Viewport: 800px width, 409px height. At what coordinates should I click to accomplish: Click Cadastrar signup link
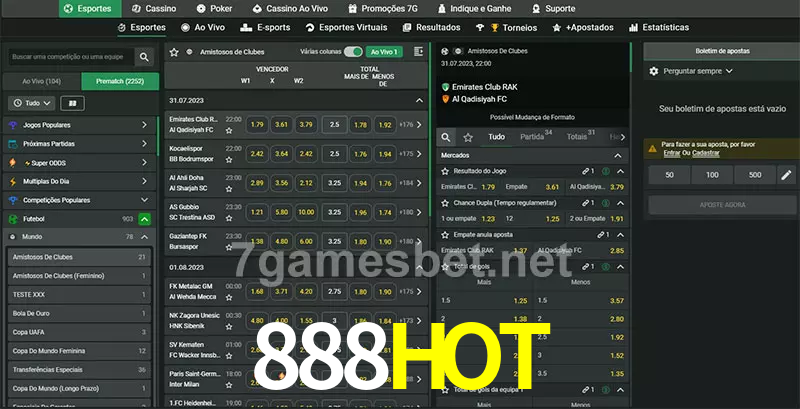point(706,153)
